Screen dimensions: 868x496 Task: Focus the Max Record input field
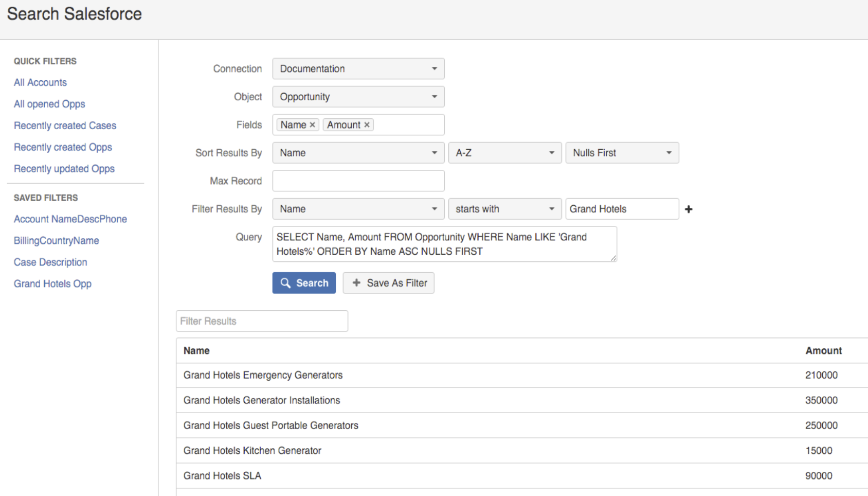coord(358,181)
